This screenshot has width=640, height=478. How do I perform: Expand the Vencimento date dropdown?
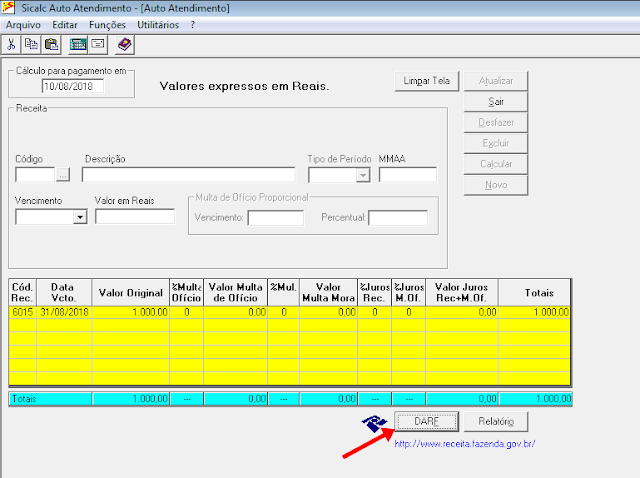[x=80, y=217]
